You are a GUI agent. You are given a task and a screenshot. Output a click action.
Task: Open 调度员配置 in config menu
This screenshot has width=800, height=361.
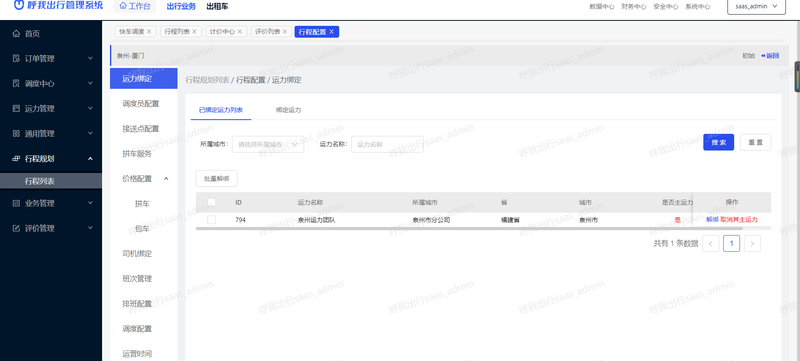click(141, 104)
